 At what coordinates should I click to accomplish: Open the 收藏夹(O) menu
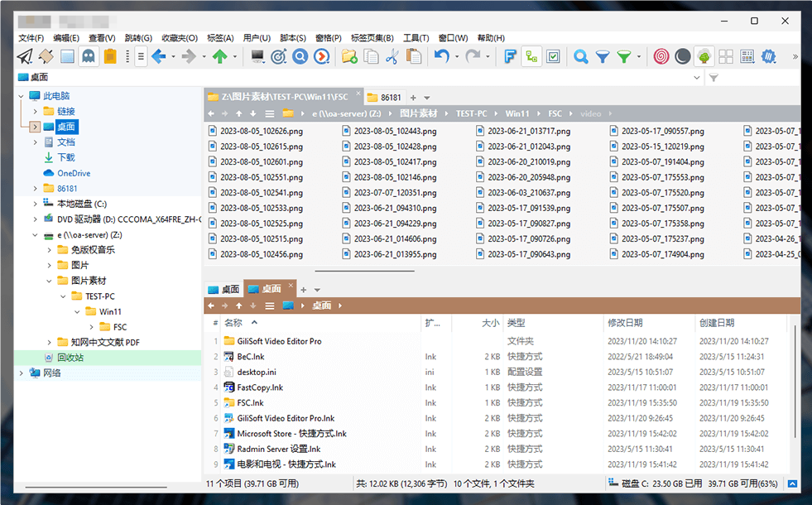click(x=179, y=38)
